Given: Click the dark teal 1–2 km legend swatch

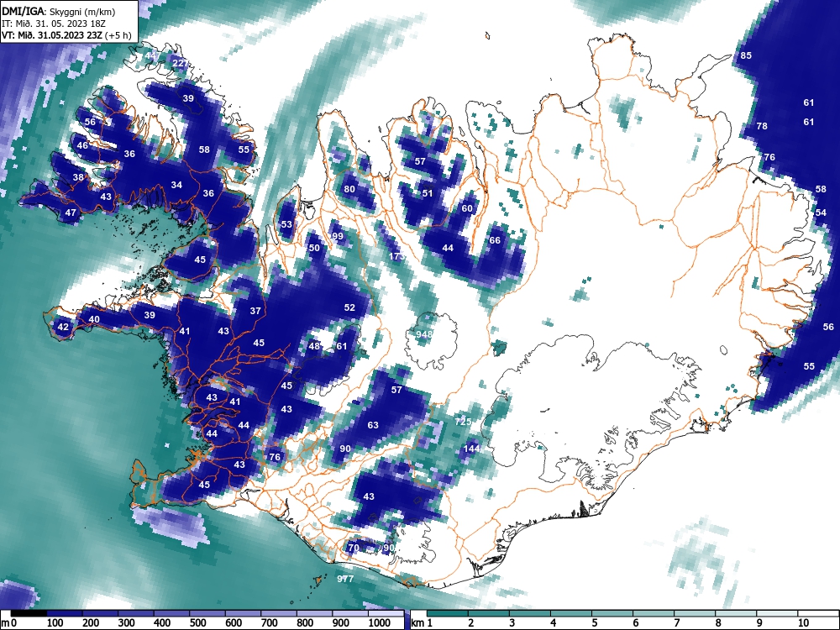Looking at the screenshot, I should click(448, 613).
